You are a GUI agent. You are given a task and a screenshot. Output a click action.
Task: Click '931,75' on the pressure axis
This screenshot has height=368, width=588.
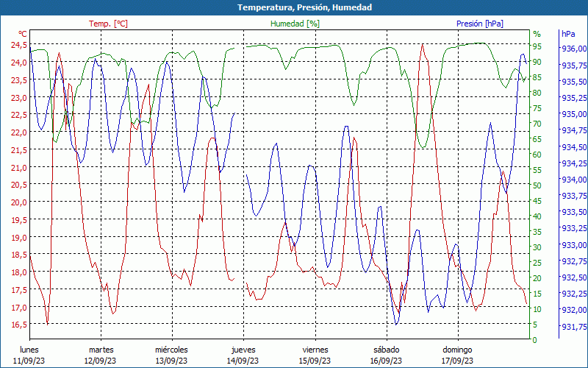(574, 327)
